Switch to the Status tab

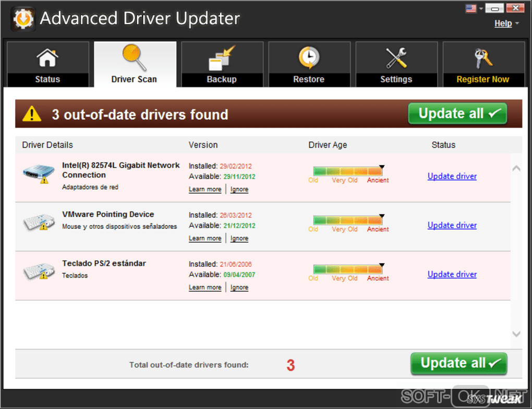pos(47,64)
